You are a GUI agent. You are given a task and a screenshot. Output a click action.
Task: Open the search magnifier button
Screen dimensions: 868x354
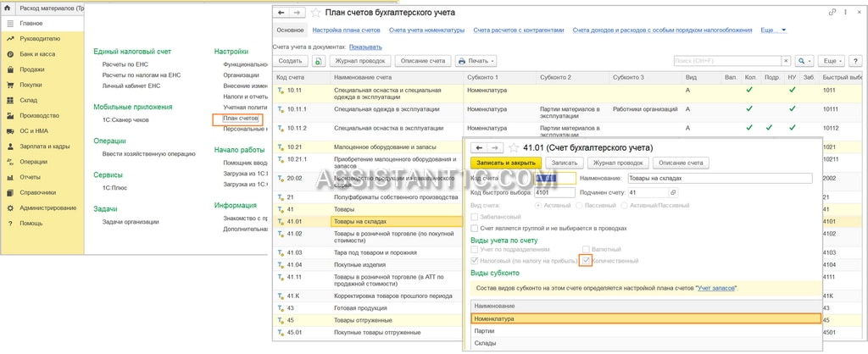tap(804, 61)
